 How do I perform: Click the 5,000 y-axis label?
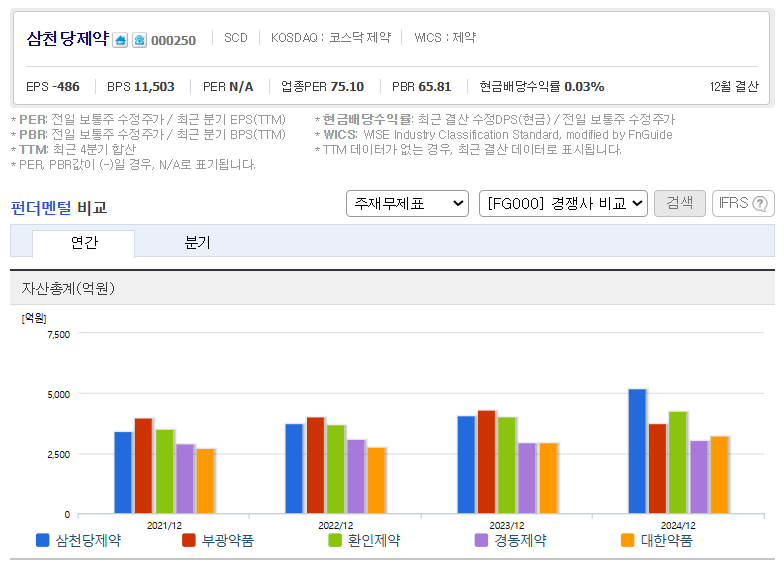tap(58, 394)
